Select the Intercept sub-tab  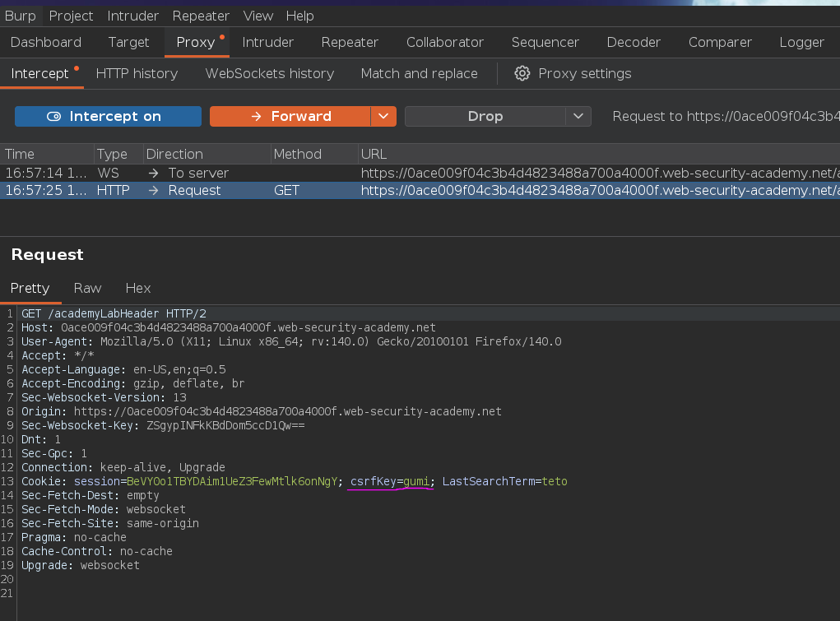[x=40, y=73]
